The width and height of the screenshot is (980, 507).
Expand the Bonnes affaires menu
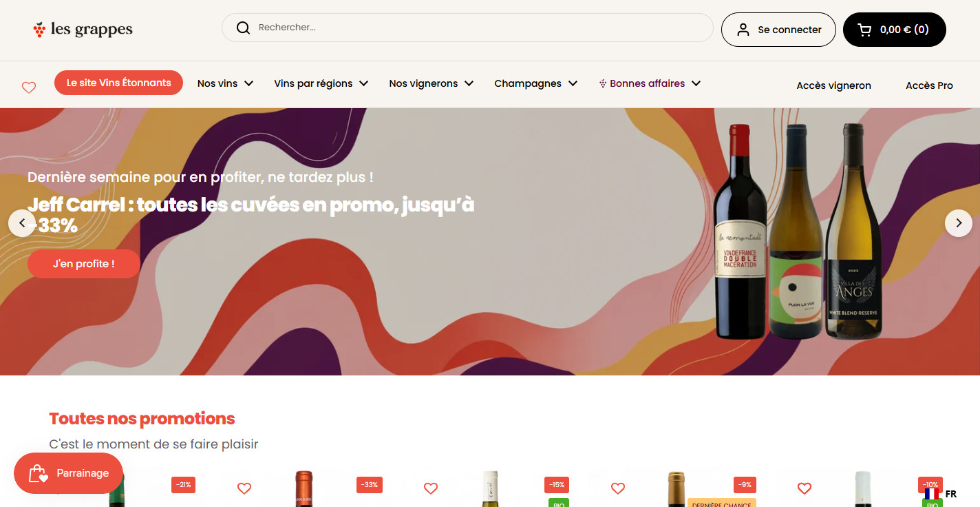[x=650, y=83]
